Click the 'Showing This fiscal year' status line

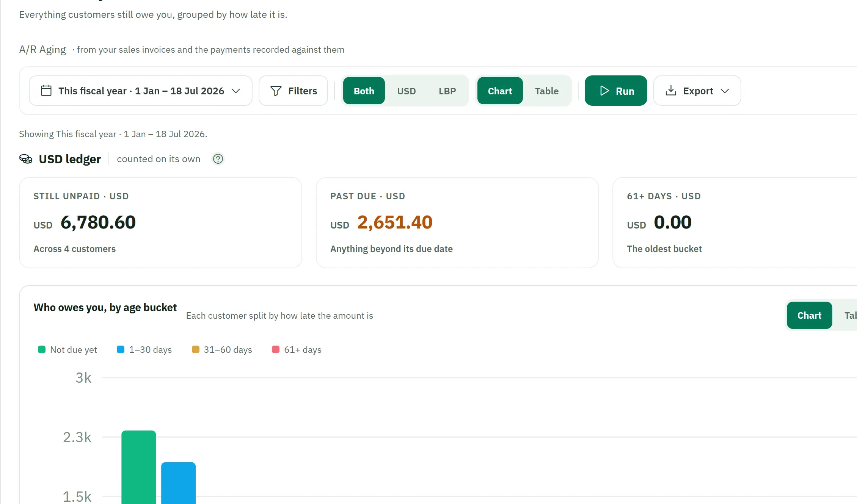[113, 134]
